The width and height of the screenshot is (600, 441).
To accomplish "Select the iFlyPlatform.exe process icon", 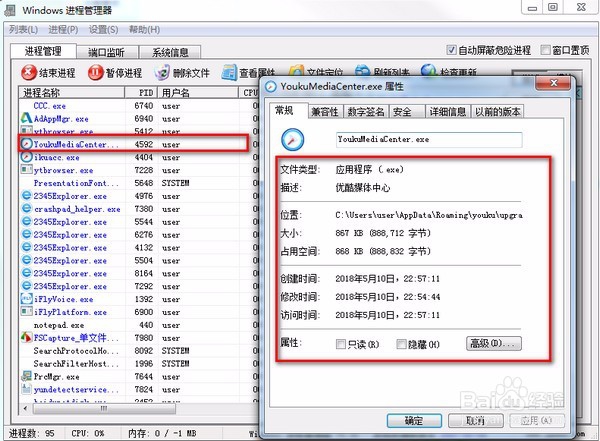I will pos(26,312).
